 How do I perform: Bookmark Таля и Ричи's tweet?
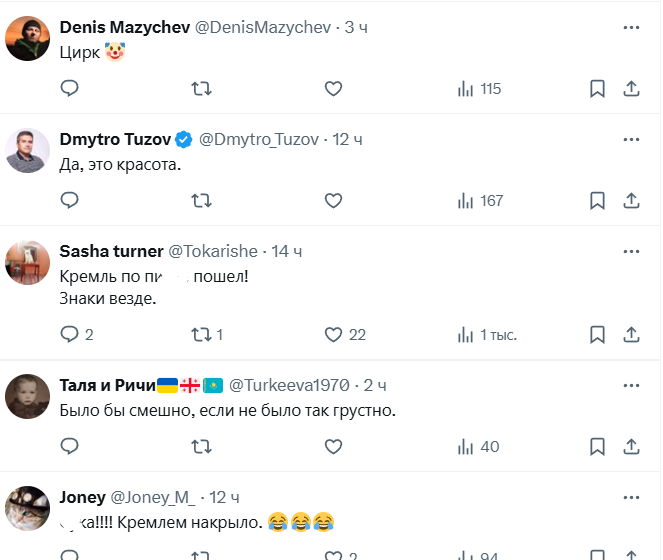(x=597, y=447)
